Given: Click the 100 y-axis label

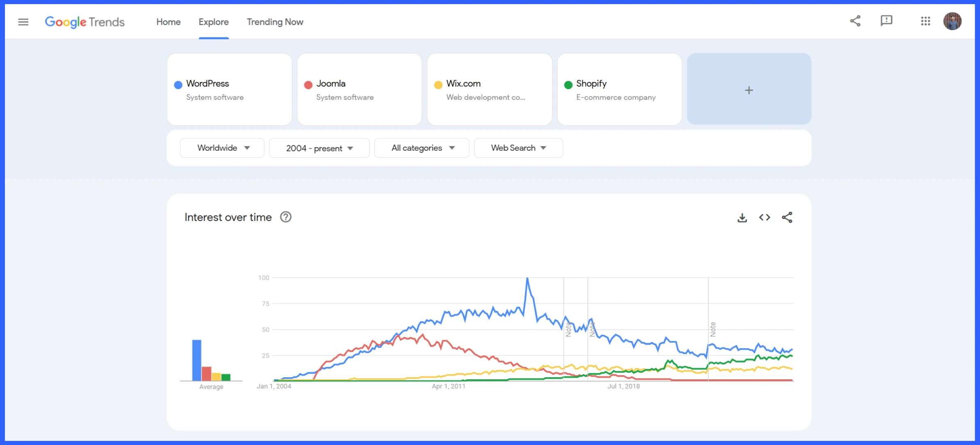Looking at the screenshot, I should point(263,278).
